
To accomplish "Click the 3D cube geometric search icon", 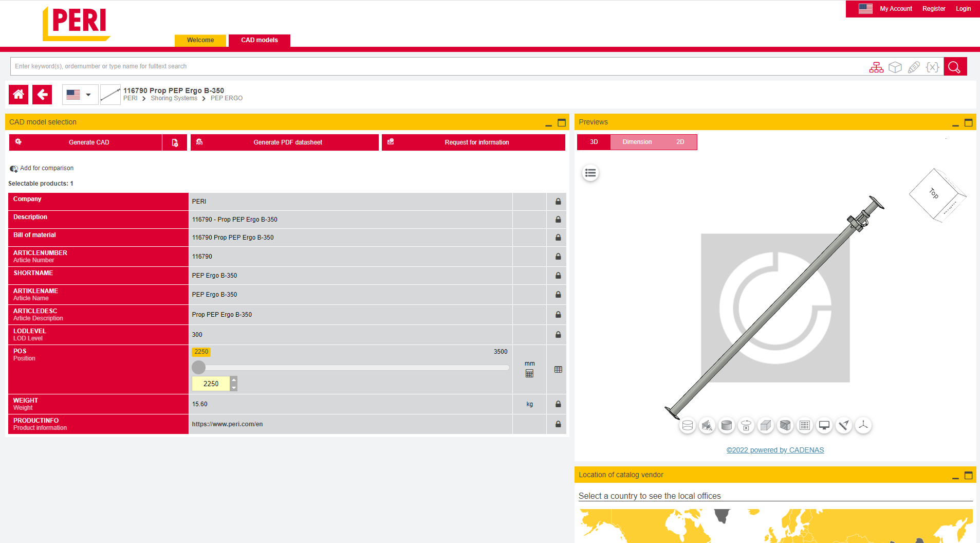I will [895, 67].
